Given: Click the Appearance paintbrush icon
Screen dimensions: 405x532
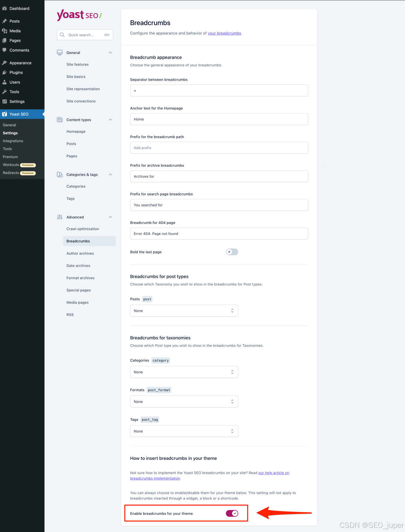Looking at the screenshot, I should (x=4, y=63).
